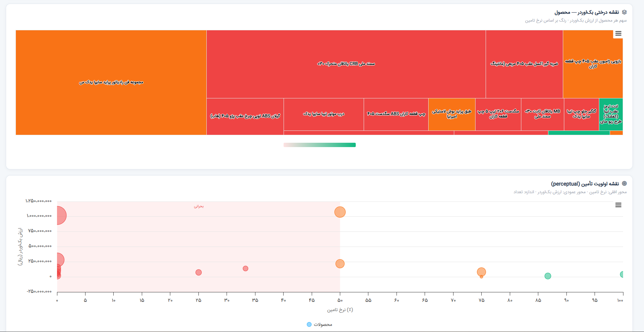Open the bubble chart hamburger menu
The height and width of the screenshot is (332, 644).
618,205
